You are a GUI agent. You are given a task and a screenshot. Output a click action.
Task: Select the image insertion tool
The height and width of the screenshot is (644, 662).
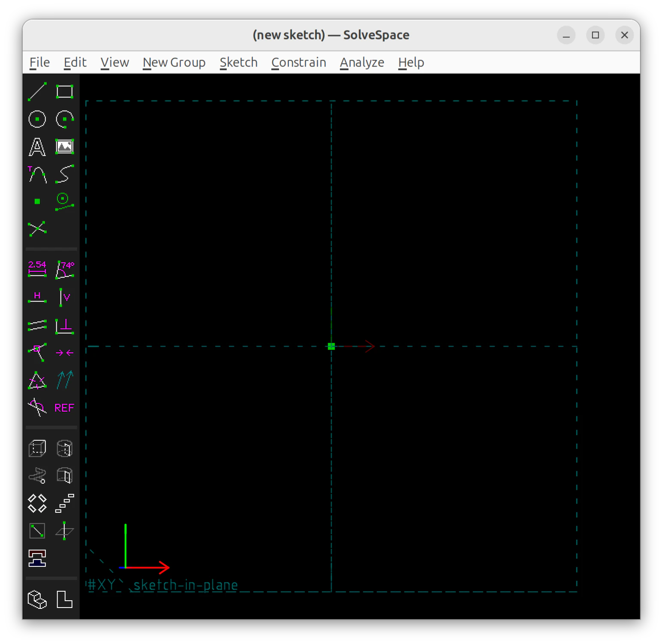click(x=65, y=147)
